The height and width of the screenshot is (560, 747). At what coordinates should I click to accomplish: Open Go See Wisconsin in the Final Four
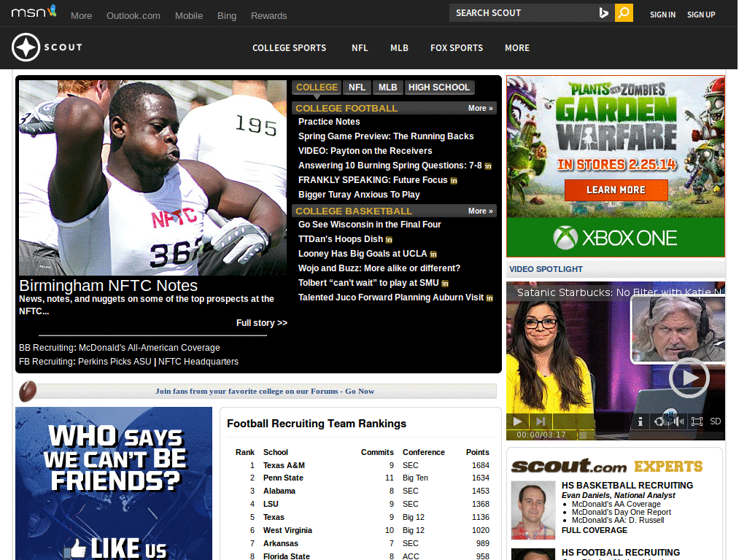[x=369, y=225]
